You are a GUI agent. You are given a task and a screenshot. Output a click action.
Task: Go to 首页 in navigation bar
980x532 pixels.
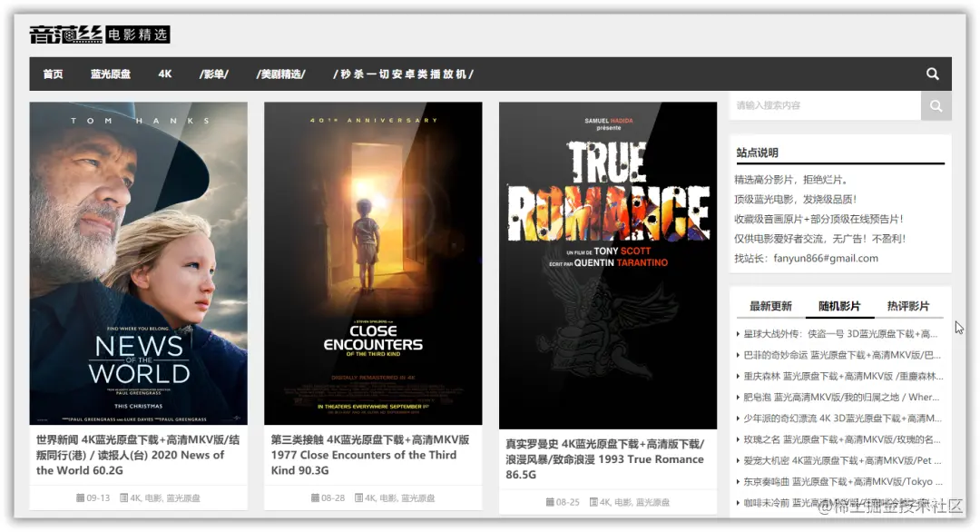pyautogui.click(x=54, y=74)
